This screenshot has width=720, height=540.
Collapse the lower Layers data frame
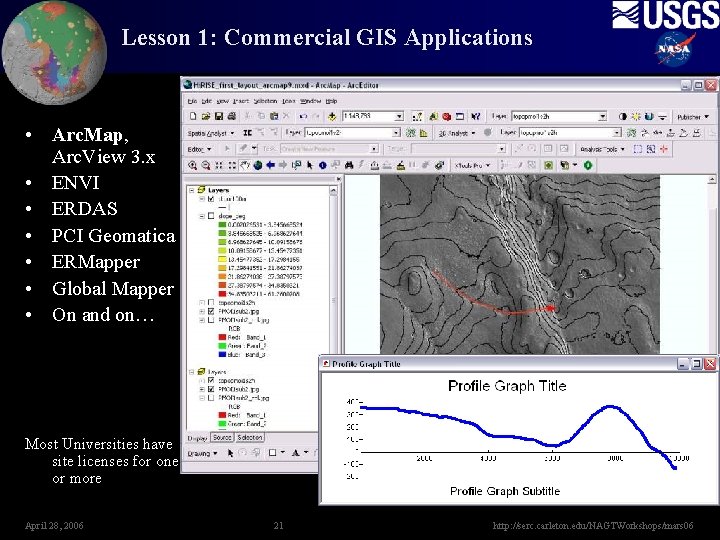click(x=191, y=372)
